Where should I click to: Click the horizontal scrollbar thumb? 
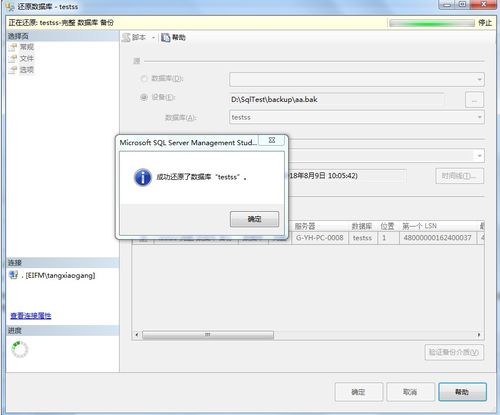click(x=208, y=334)
